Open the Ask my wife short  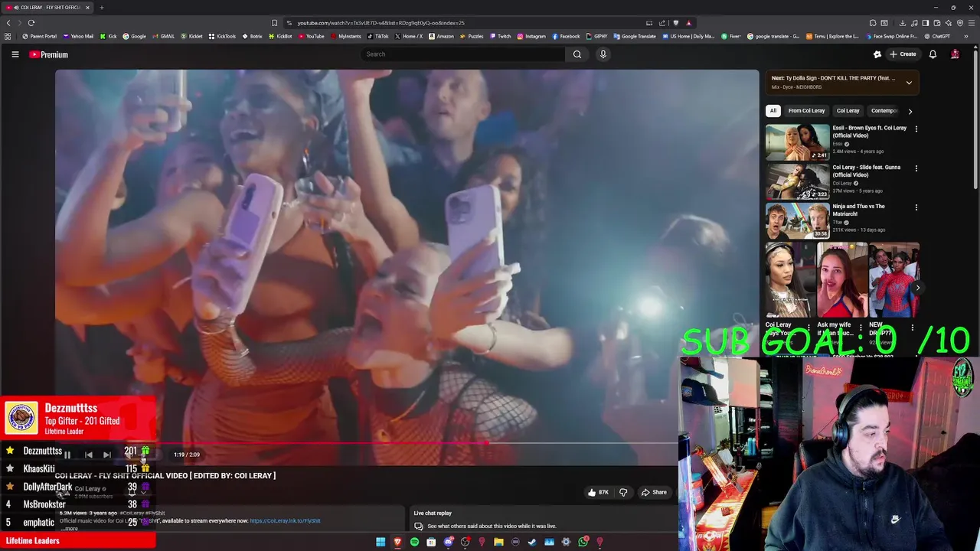click(842, 280)
